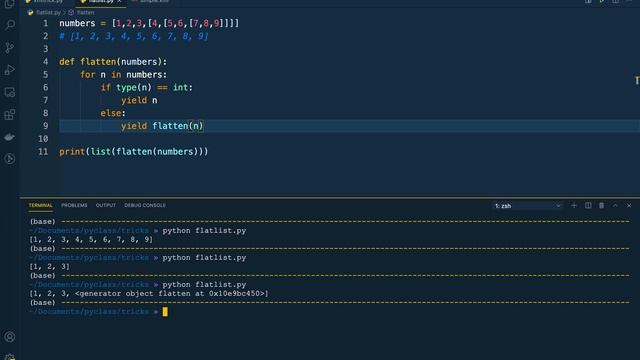
Task: Open the Remote Explorer view
Action: click(9, 92)
